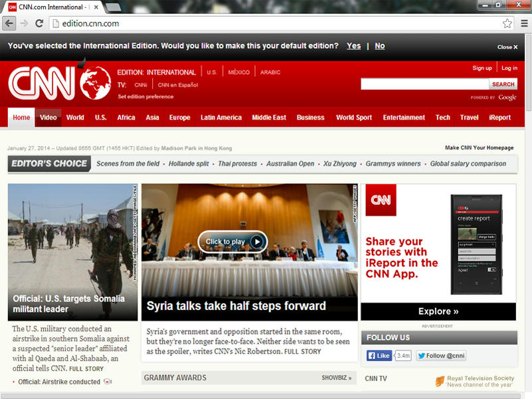Open Xu Zhiyong story
The image size is (532, 399).
(x=339, y=163)
